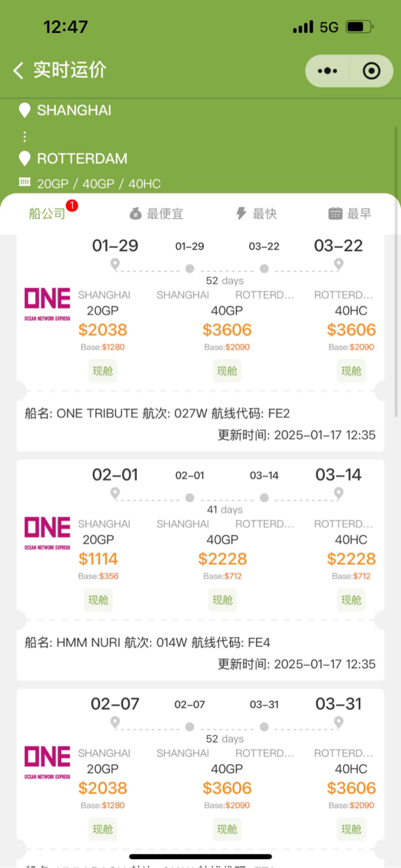Tap the lightning bolt fastest icon

click(241, 213)
